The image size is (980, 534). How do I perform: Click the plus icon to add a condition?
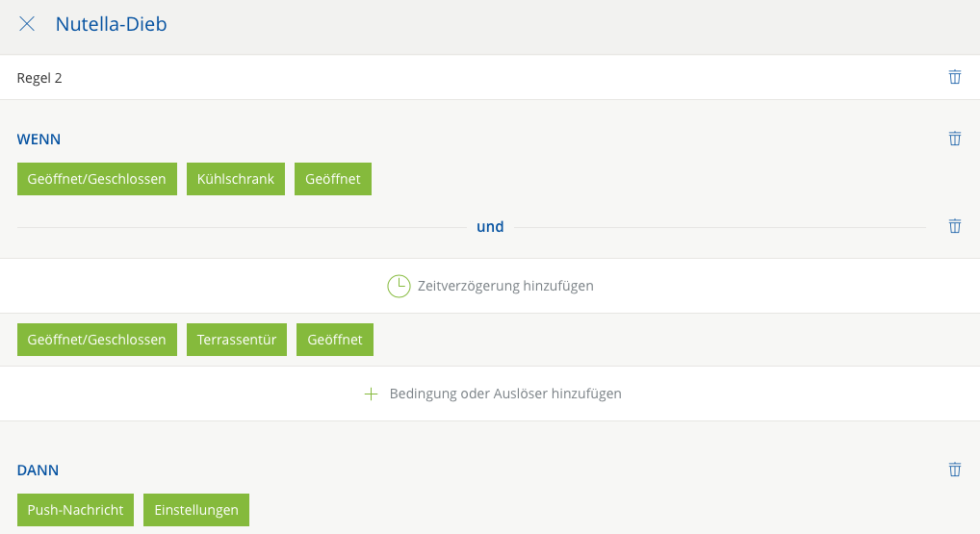[x=371, y=394]
